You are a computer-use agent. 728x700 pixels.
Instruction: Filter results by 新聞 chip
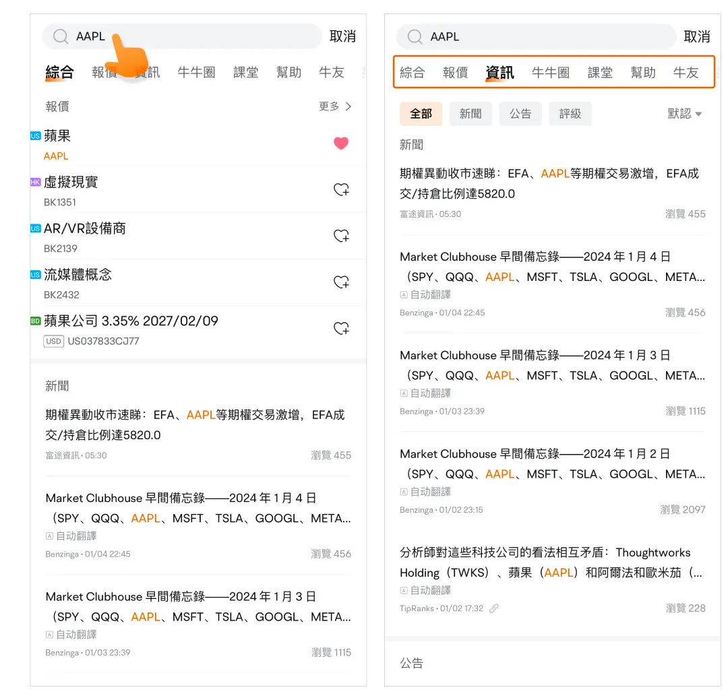pyautogui.click(x=471, y=114)
